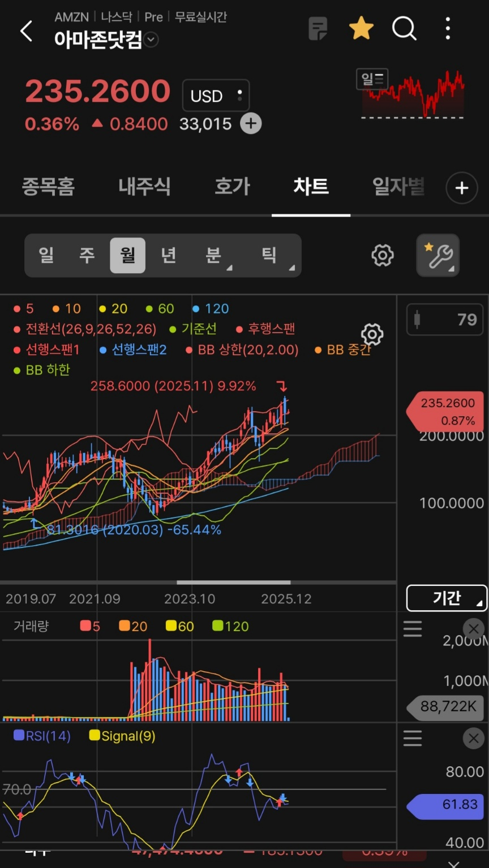The width and height of the screenshot is (489, 868).
Task: Add a tab with the circled plus
Action: (462, 188)
